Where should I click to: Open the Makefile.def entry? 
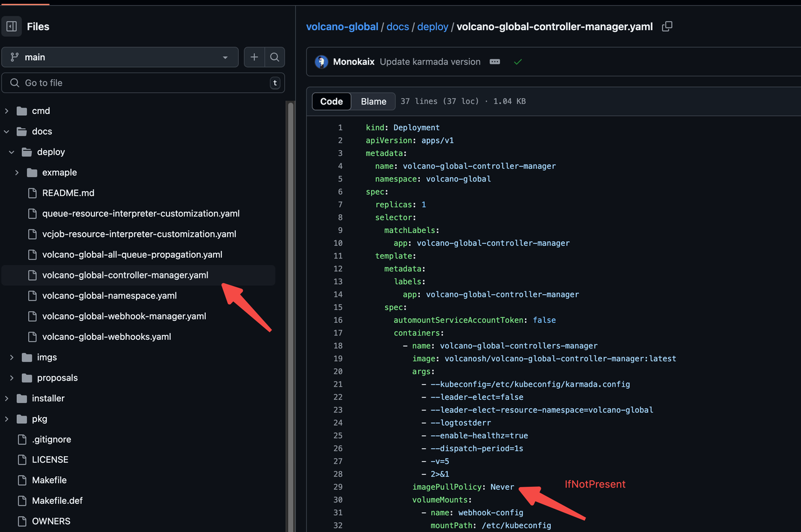[58, 501]
